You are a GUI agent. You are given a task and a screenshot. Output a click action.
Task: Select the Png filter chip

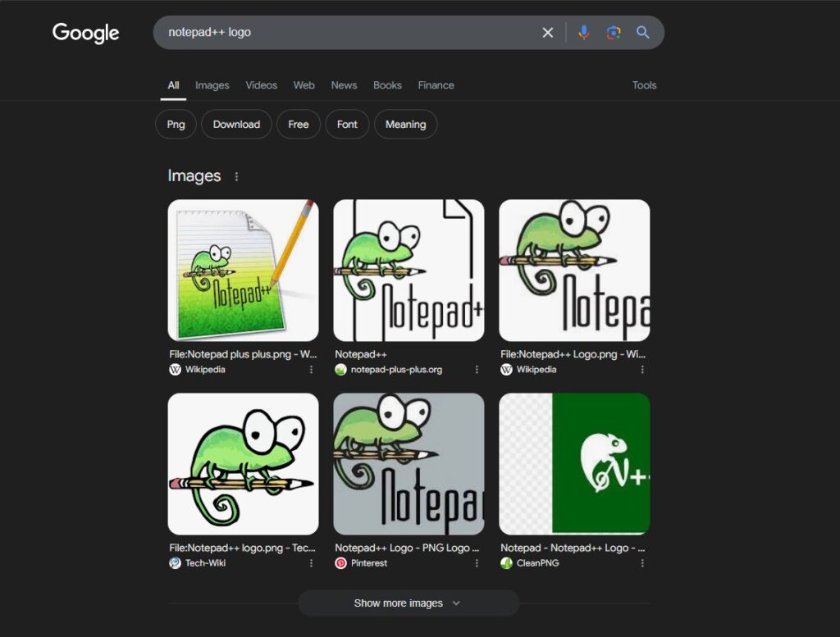tap(176, 125)
